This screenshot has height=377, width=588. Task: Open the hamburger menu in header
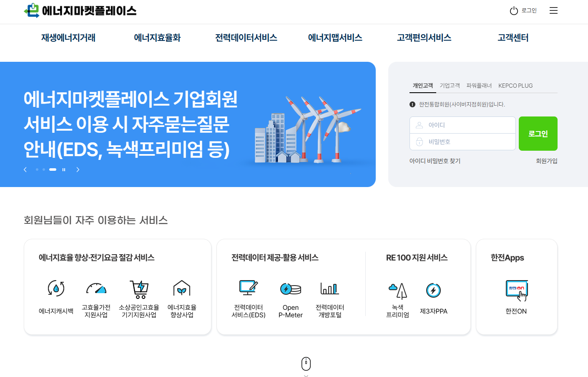(x=553, y=10)
